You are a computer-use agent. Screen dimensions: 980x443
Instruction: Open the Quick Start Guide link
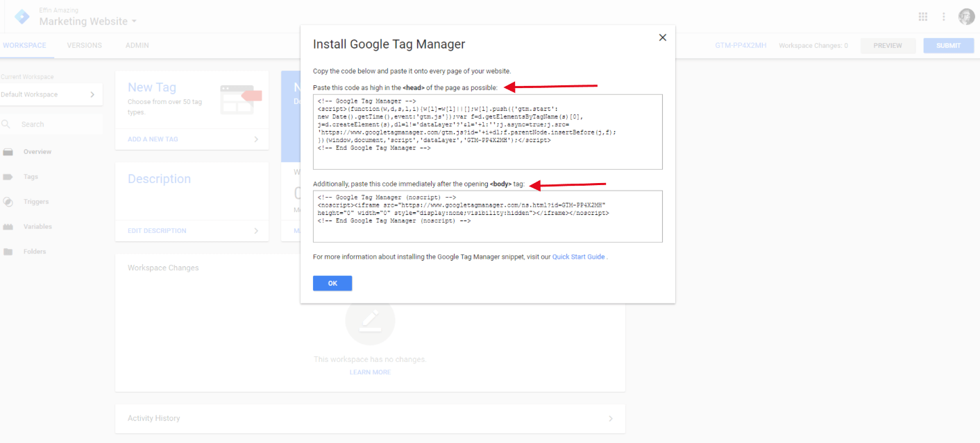(x=578, y=255)
